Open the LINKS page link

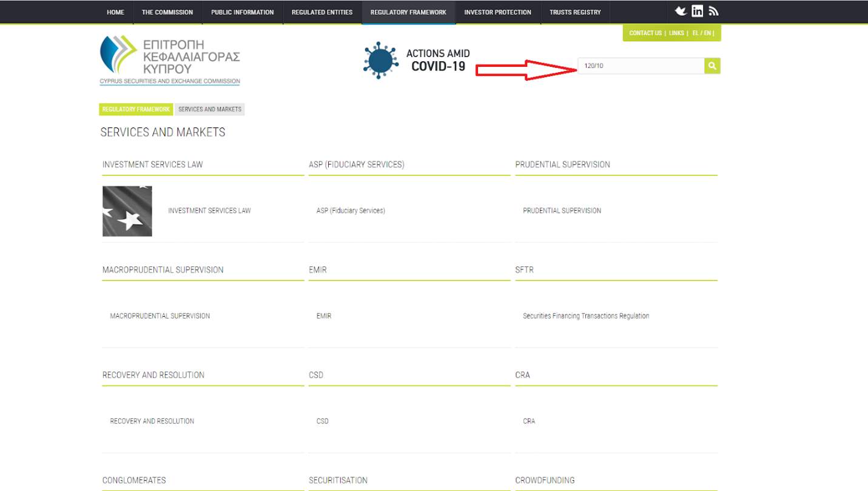[676, 33]
